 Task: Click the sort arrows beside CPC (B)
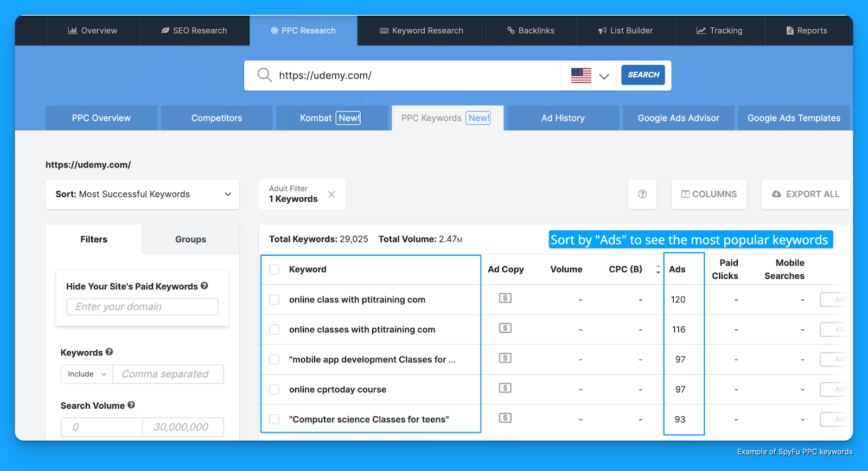pos(658,269)
